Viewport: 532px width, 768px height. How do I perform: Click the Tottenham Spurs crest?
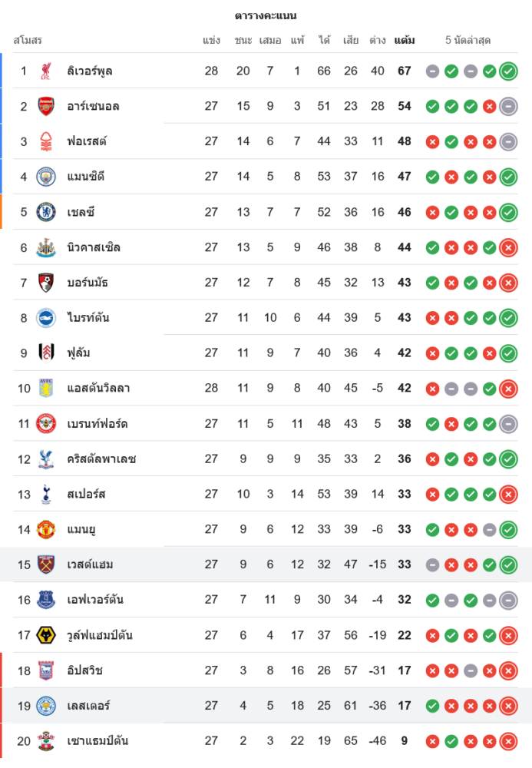pyautogui.click(x=46, y=494)
